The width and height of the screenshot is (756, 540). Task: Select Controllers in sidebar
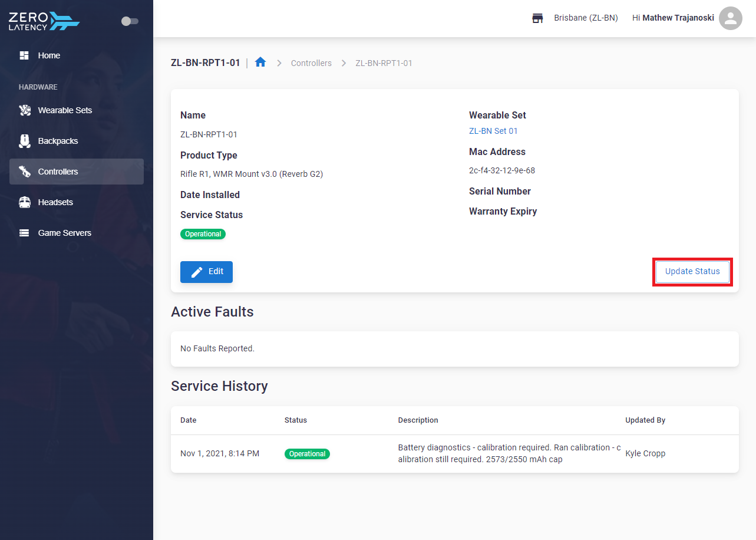point(77,172)
